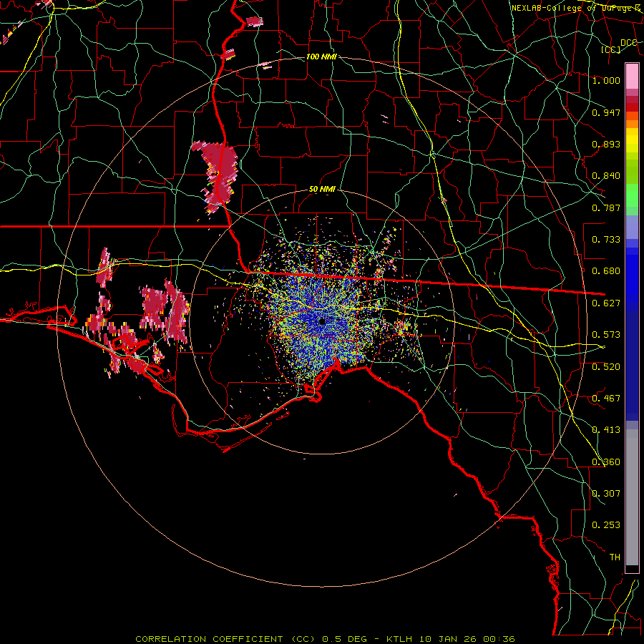The image size is (644, 644).
Task: Pick the 0.307 legend value
Action: coord(606,494)
